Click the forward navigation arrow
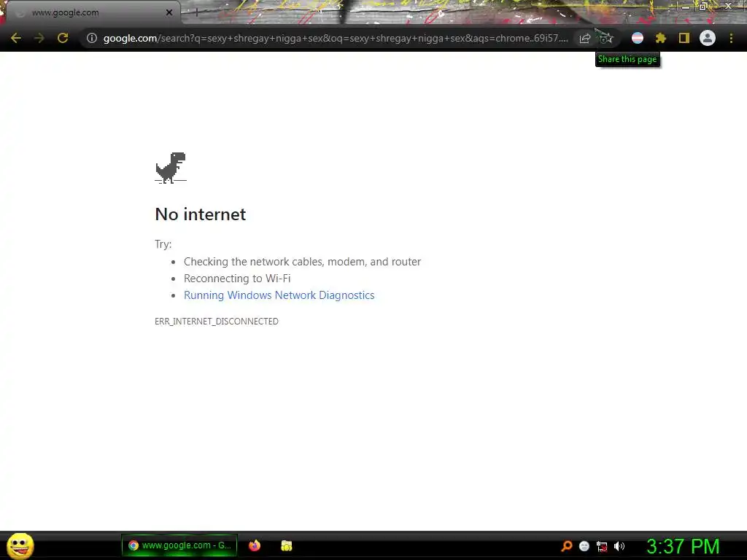 tap(39, 38)
